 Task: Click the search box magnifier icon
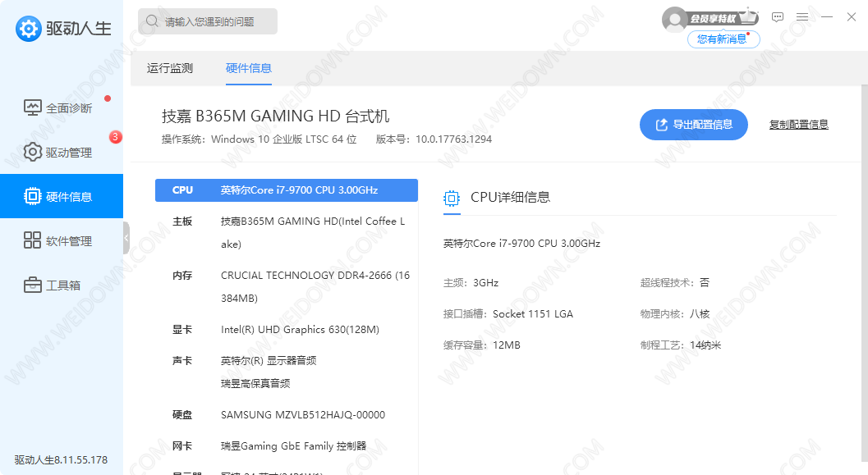pyautogui.click(x=152, y=21)
